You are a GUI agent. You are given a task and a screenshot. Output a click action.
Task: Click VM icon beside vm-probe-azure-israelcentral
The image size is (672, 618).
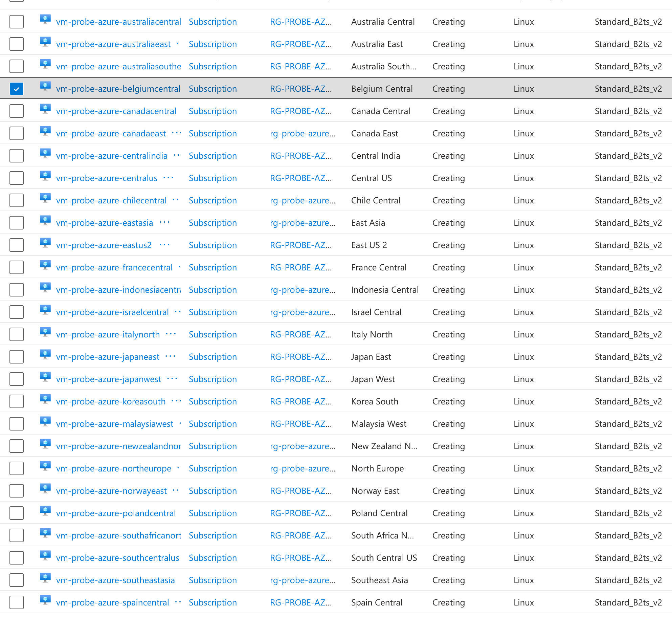click(45, 310)
